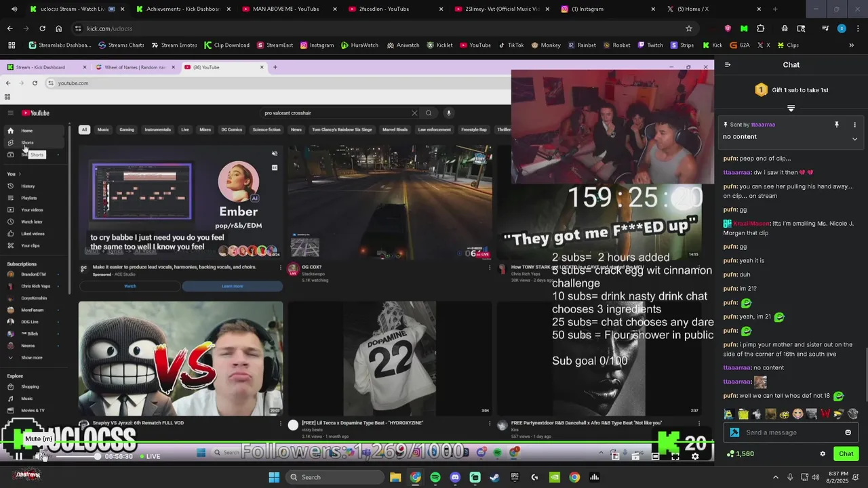
Task: Switch to Achievements - Kick Dashboard tab
Action: click(x=182, y=9)
